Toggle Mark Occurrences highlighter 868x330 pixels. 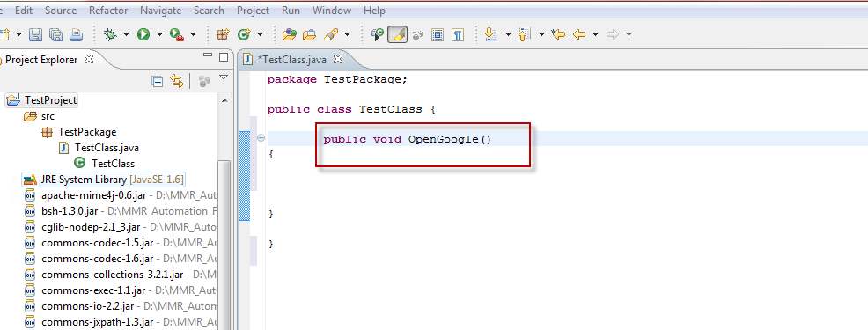pos(397,35)
